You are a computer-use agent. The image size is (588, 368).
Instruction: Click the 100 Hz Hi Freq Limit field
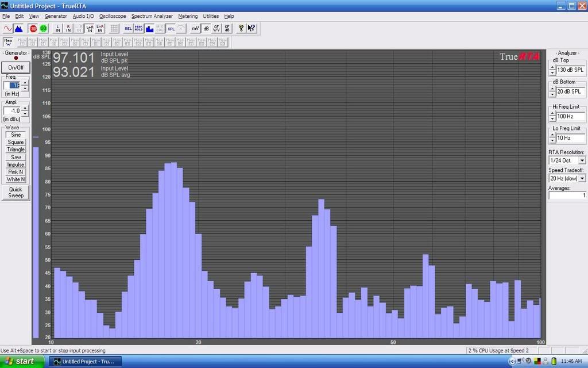click(x=571, y=116)
